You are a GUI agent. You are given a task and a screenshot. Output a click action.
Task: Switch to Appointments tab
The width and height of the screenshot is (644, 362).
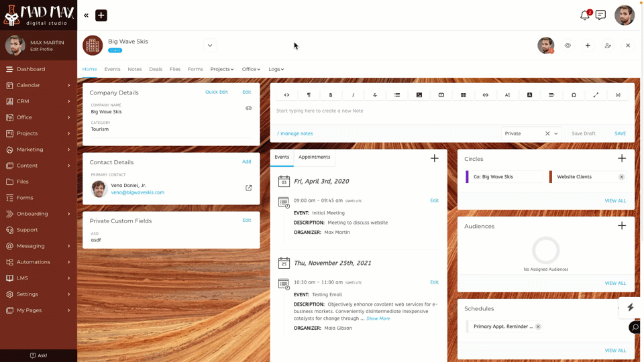(x=314, y=157)
